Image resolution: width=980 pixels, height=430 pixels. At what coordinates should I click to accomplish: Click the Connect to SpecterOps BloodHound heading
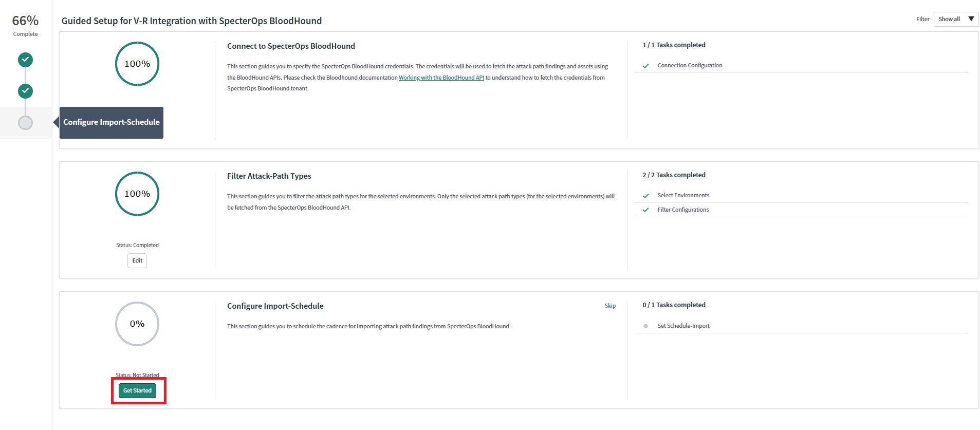(291, 46)
